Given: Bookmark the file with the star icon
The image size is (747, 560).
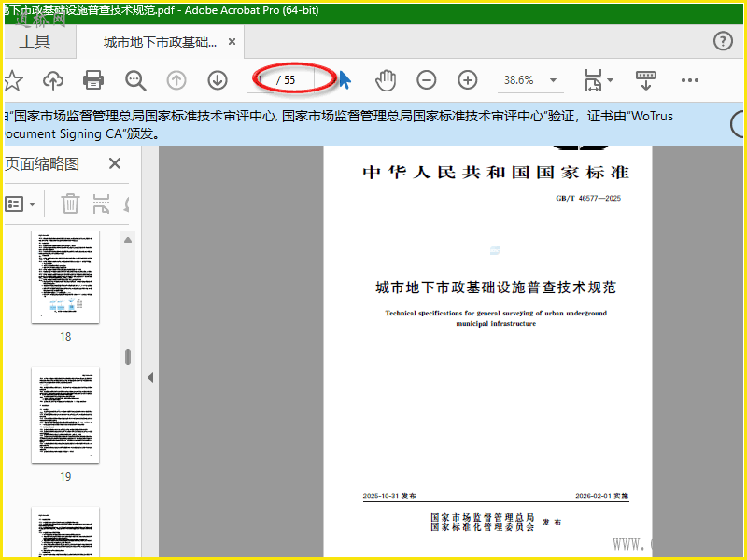Looking at the screenshot, I should tap(13, 80).
